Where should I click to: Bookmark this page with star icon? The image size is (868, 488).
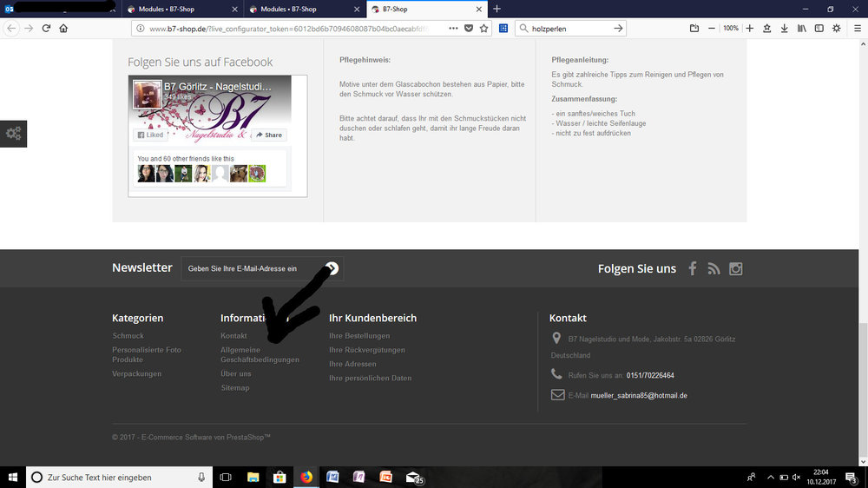(x=483, y=29)
